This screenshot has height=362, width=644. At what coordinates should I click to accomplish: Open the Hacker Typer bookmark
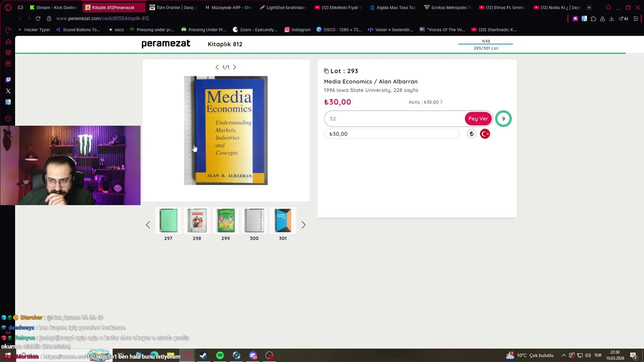tap(34, 30)
